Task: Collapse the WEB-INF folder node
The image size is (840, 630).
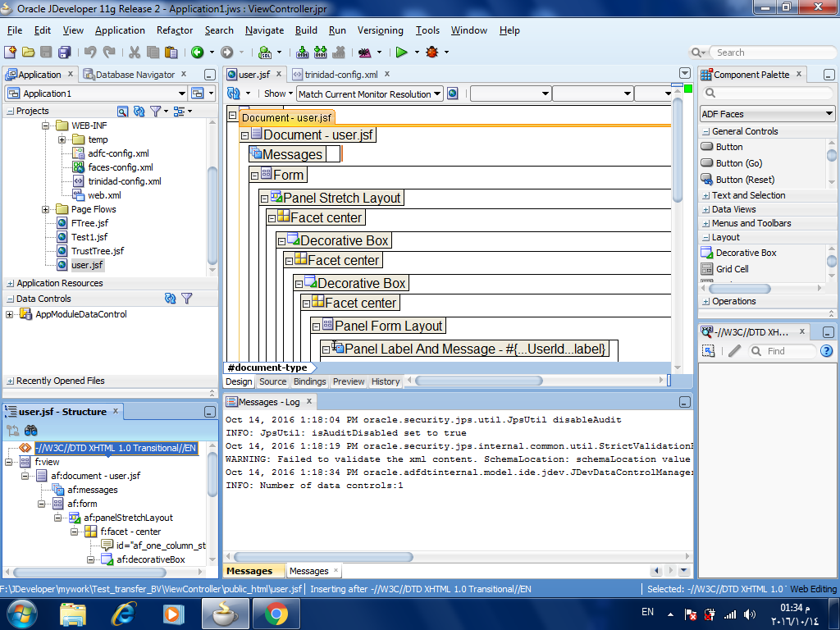Action: pos(46,126)
